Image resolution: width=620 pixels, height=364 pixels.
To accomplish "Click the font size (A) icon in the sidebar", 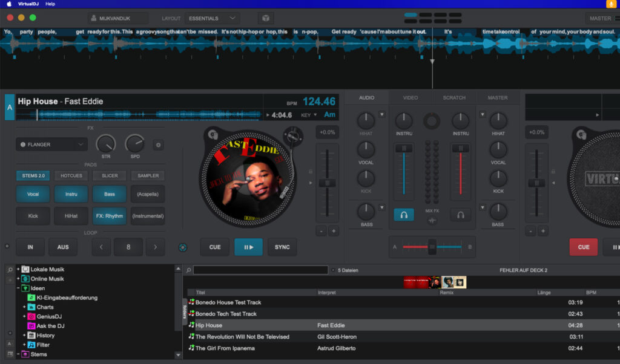I will pyautogui.click(x=10, y=344).
